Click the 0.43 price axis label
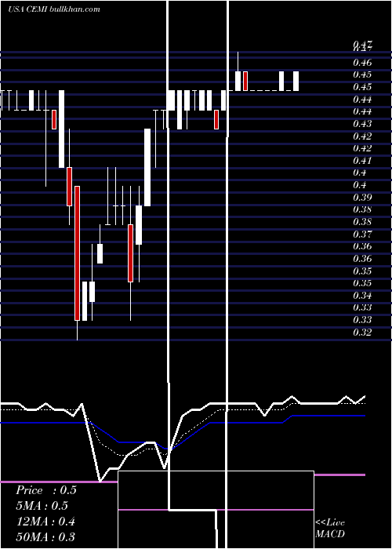The width and height of the screenshot is (392, 549). tap(362, 124)
